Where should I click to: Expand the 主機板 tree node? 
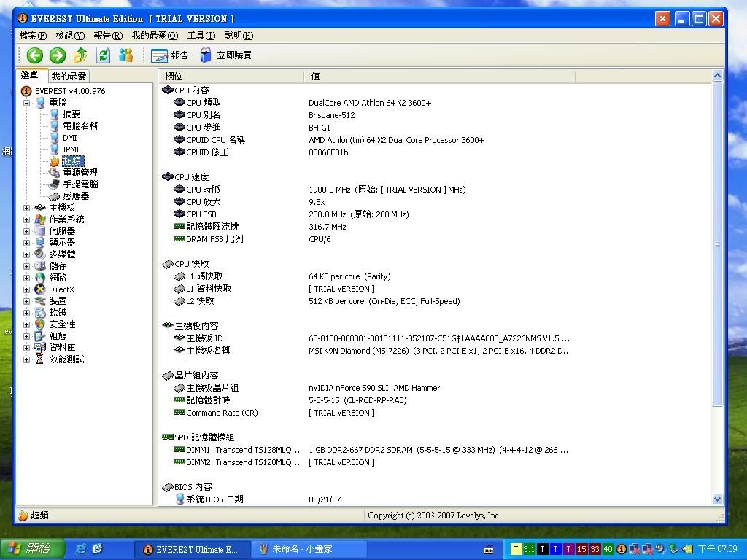click(27, 208)
